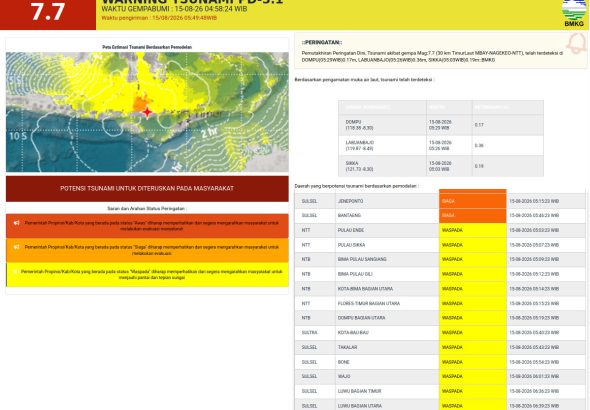The width and height of the screenshot is (590, 410).
Task: Click the alarm bell icon in the Peringatan box
Action: (577, 44)
